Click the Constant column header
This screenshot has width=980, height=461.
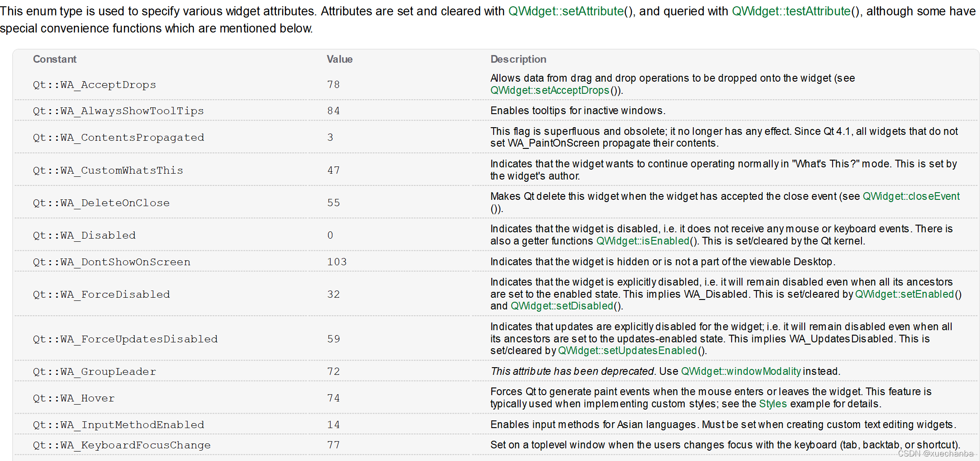[x=55, y=59]
